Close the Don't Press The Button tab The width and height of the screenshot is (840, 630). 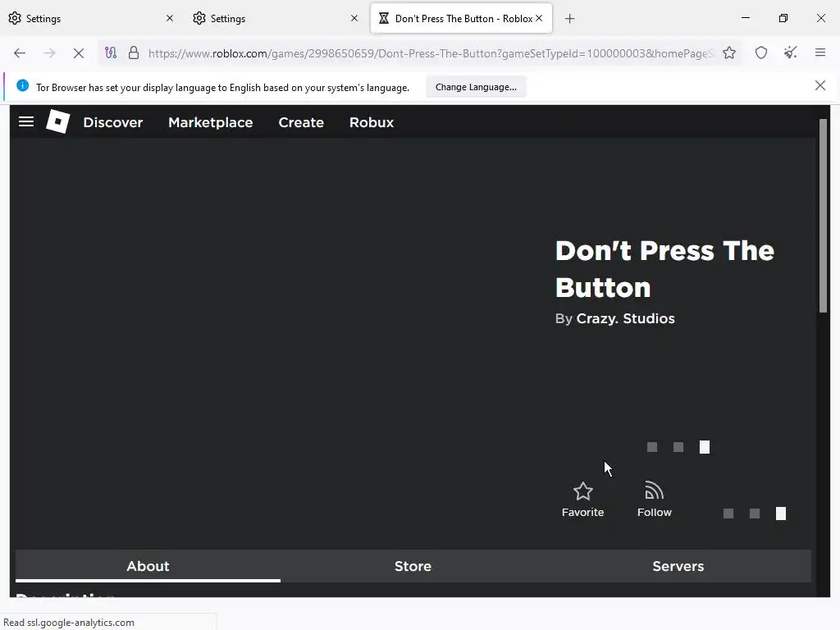pyautogui.click(x=539, y=18)
